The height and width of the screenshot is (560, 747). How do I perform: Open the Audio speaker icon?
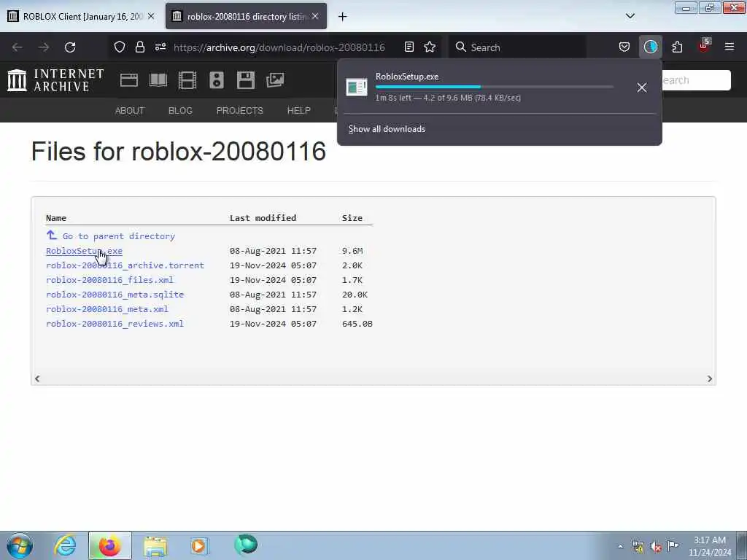pos(216,80)
